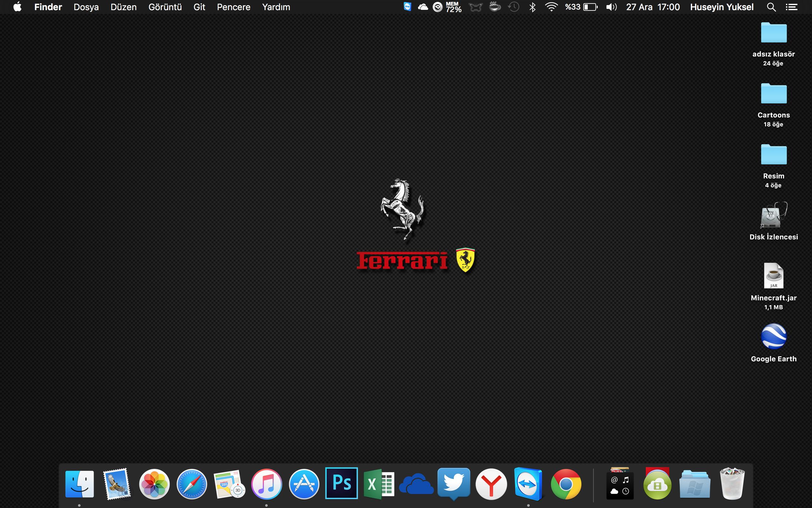The width and height of the screenshot is (812, 508).
Task: Open Google Chrome in the dock
Action: point(566,484)
